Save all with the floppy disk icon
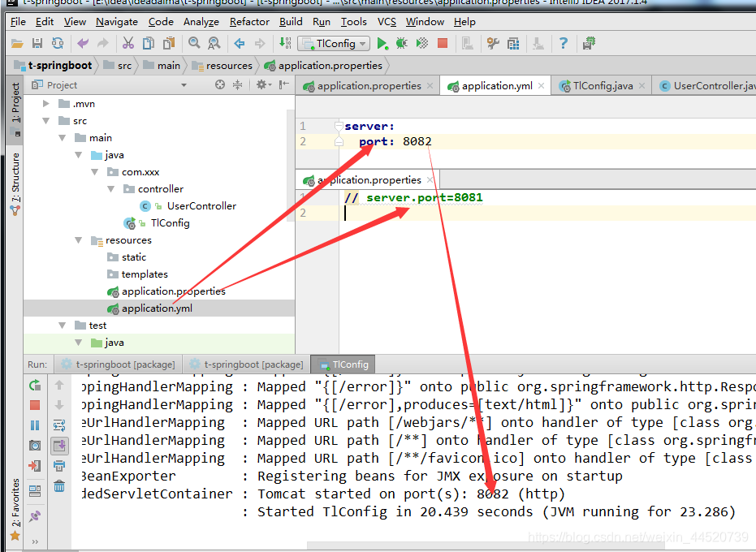This screenshot has height=552, width=756. [x=37, y=43]
